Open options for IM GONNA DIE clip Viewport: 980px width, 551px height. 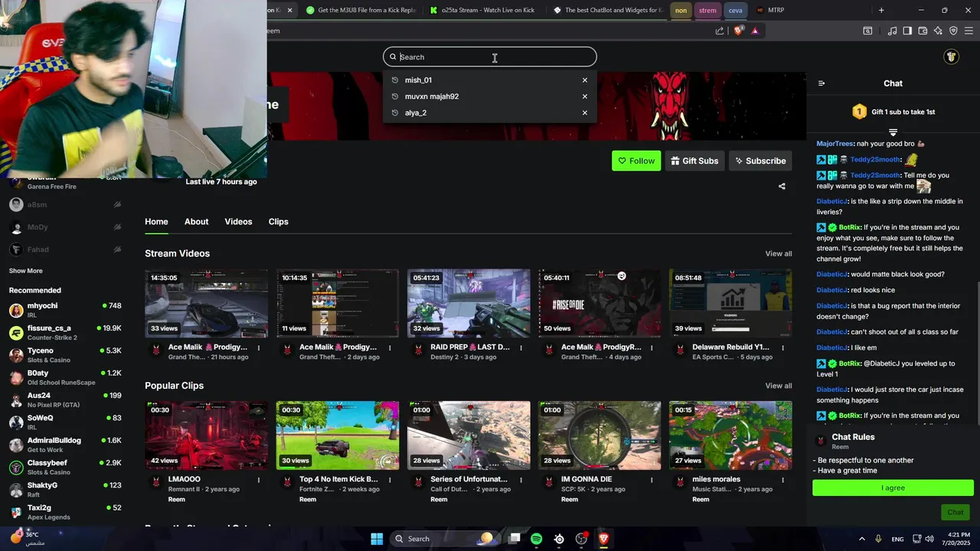(x=652, y=480)
